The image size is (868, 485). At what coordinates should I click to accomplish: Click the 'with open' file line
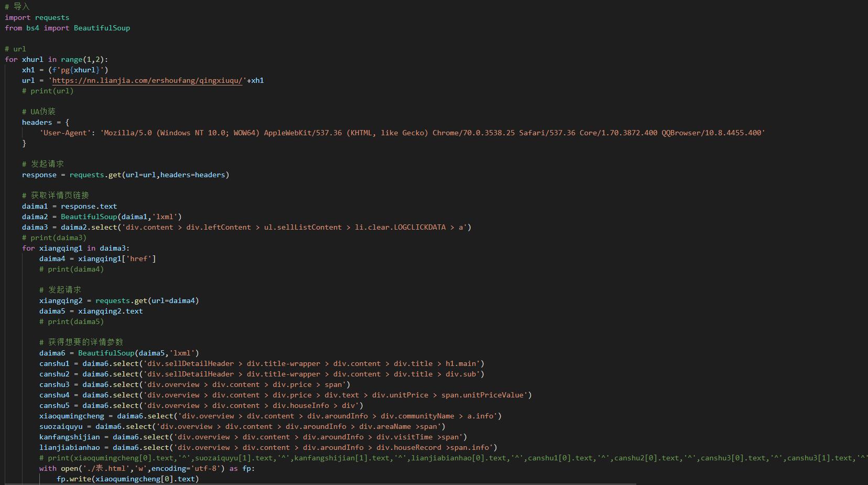[x=147, y=468]
